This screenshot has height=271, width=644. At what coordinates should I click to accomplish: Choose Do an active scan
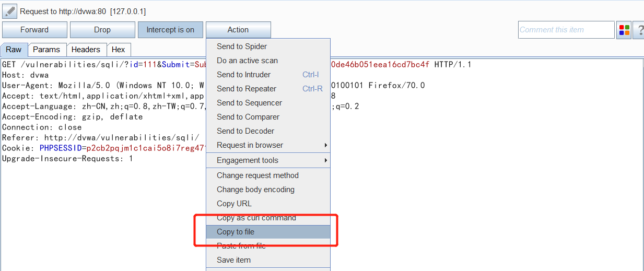(x=268, y=61)
